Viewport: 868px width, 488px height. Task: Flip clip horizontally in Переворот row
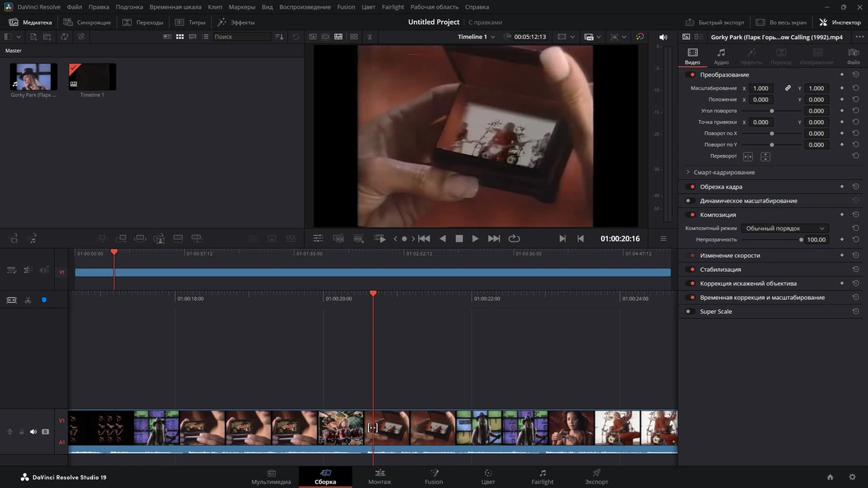(x=748, y=156)
